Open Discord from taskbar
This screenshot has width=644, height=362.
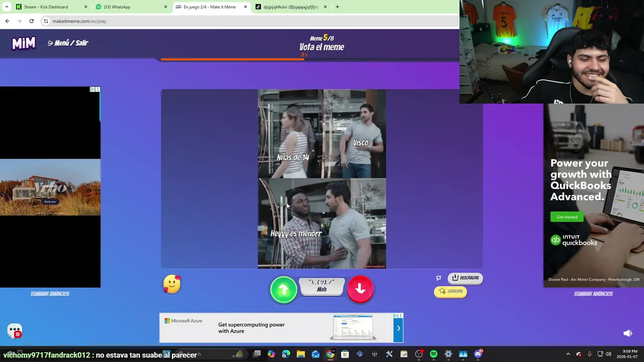(x=478, y=354)
